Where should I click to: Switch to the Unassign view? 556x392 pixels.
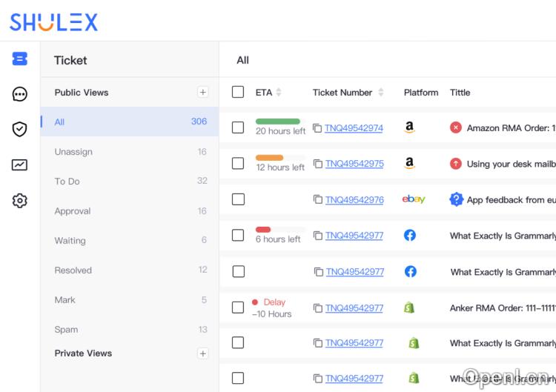tap(73, 152)
